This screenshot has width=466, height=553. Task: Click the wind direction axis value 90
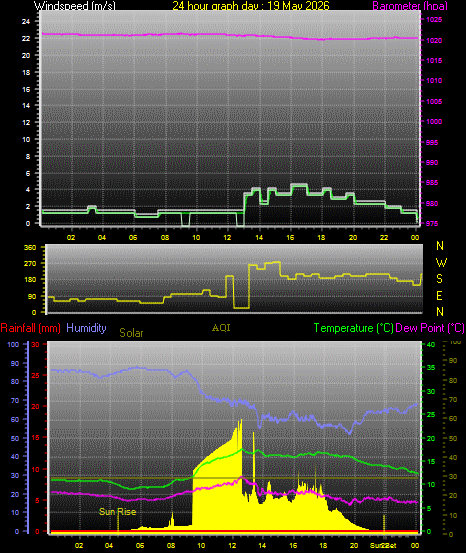(x=32, y=296)
